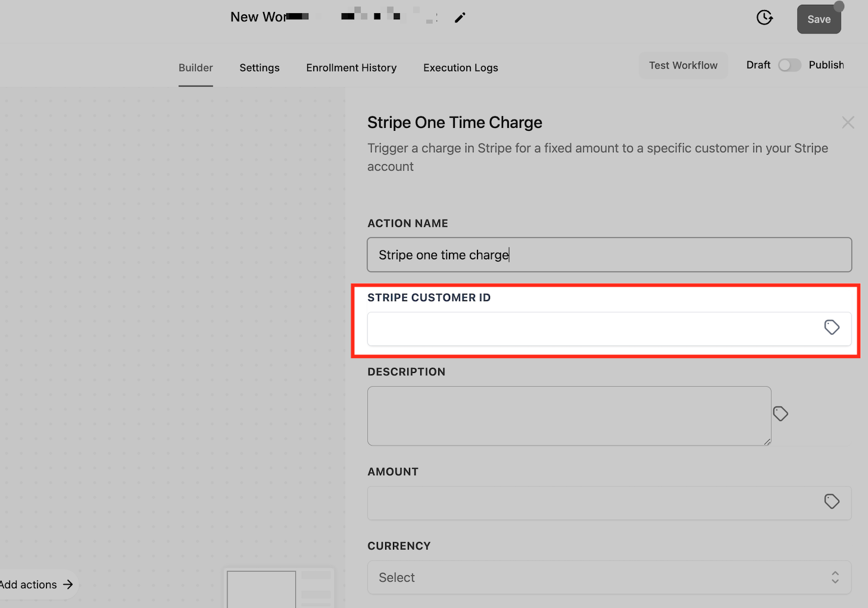
Task: Close the Stripe One Time Charge panel
Action: (x=848, y=123)
